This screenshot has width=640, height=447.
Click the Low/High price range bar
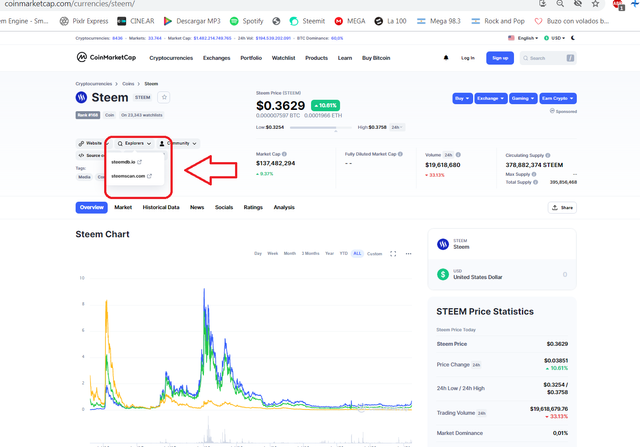click(x=320, y=127)
